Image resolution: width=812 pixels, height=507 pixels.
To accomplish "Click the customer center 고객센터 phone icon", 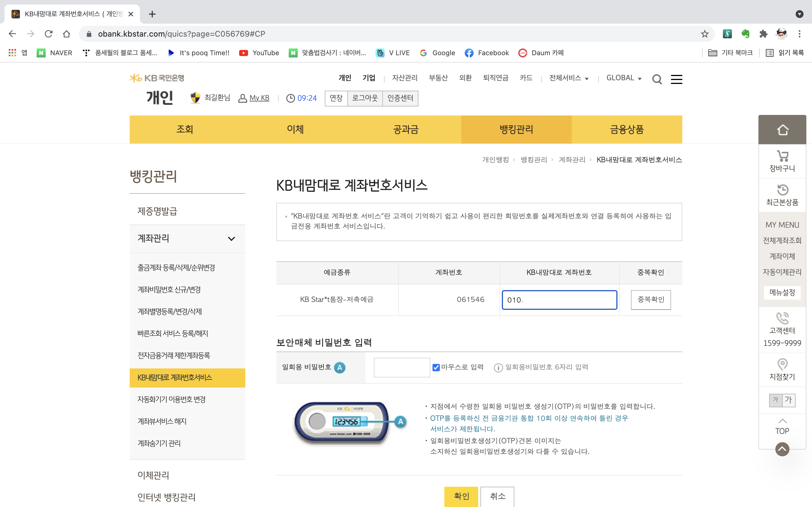I will click(782, 318).
